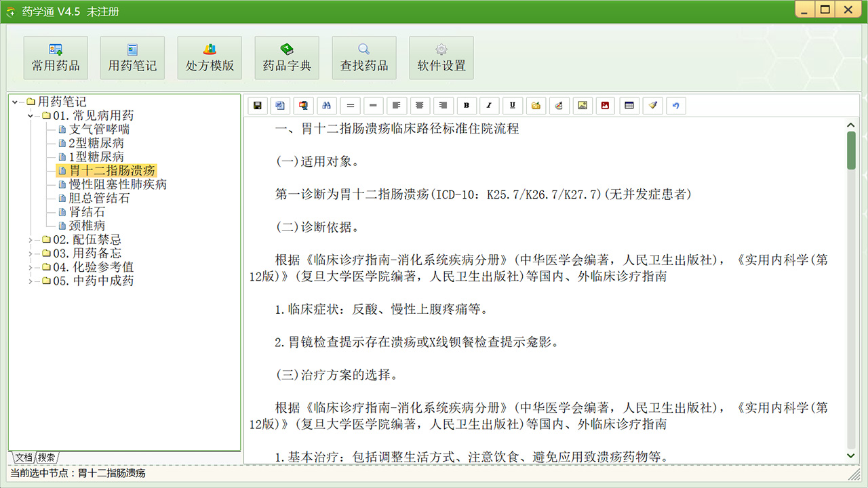Click the export to Word icon
The image size is (868, 488).
click(280, 105)
